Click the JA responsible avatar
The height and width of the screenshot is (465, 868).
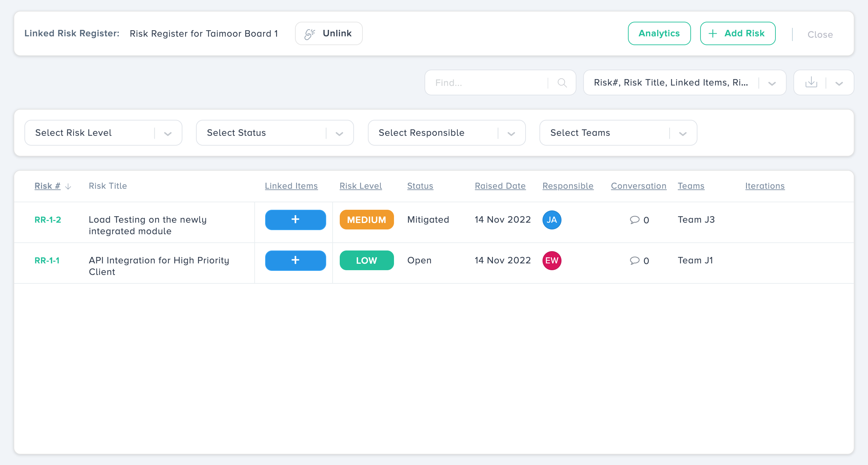coord(552,220)
